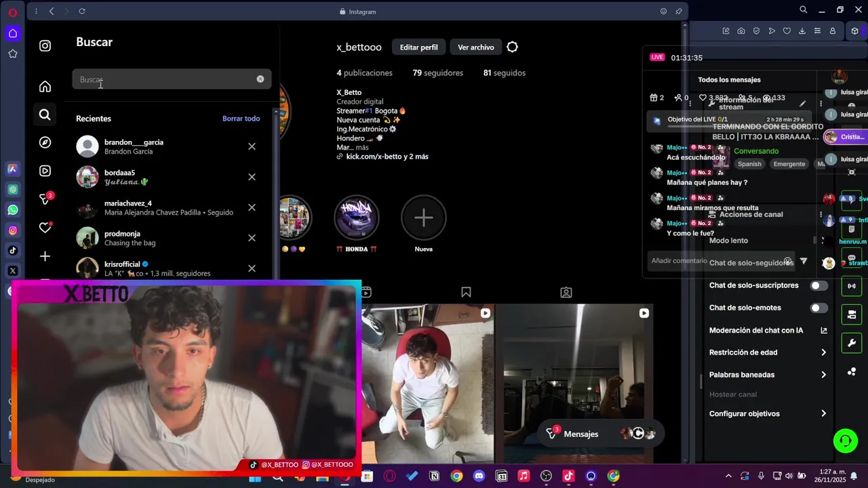Click the Instagram search magnifier icon

pyautogui.click(x=45, y=115)
